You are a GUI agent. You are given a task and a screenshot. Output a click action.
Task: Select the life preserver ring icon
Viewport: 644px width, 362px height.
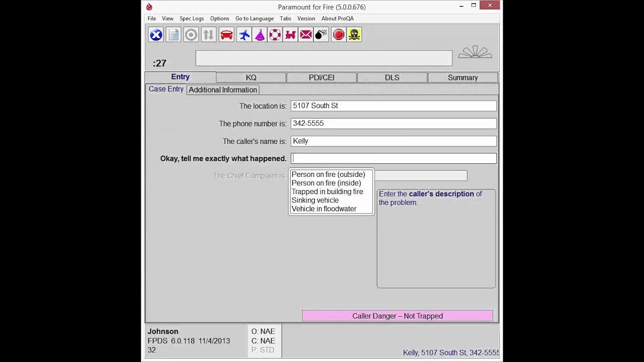click(x=275, y=35)
